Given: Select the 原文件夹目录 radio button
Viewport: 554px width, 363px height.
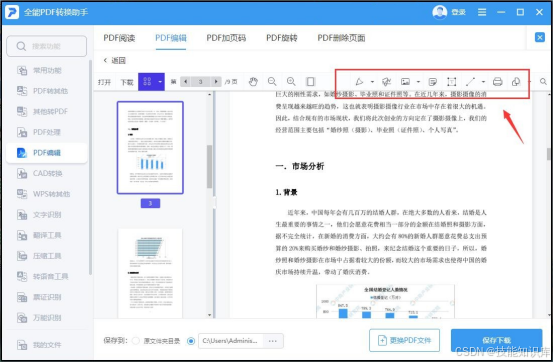Looking at the screenshot, I should click(x=136, y=341).
